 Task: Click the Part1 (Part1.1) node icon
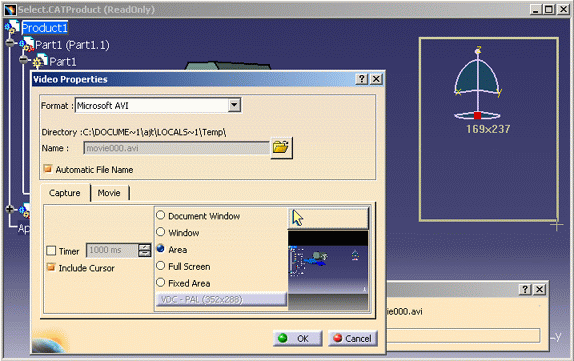point(27,45)
